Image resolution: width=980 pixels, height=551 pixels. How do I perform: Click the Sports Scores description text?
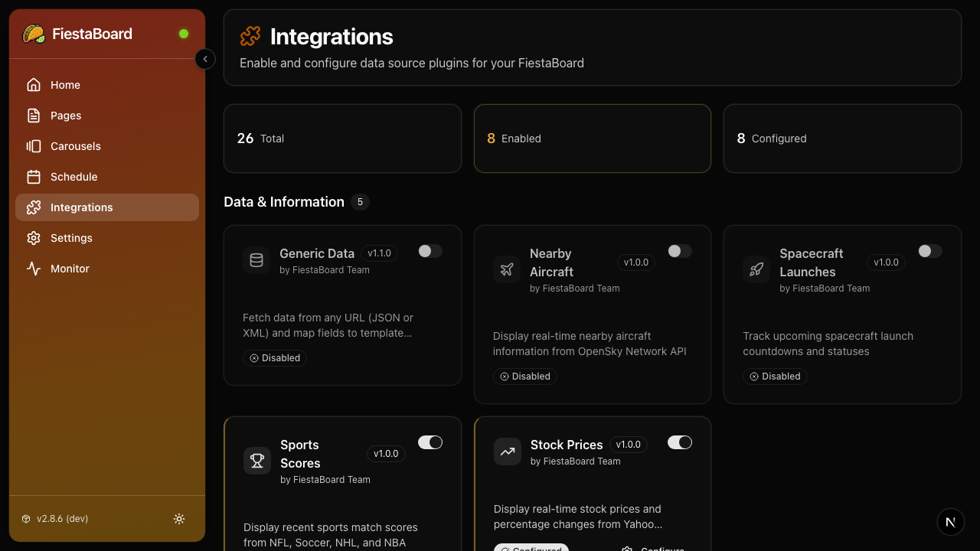(x=331, y=535)
